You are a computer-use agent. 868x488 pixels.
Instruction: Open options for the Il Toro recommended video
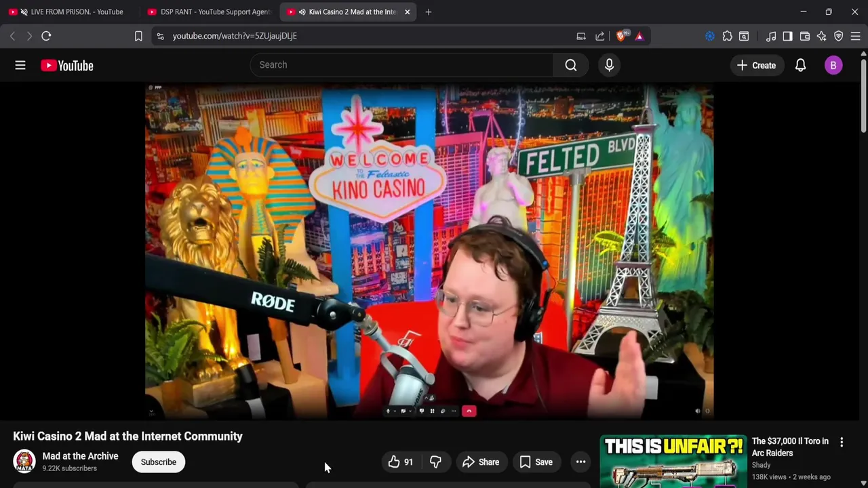[842, 442]
